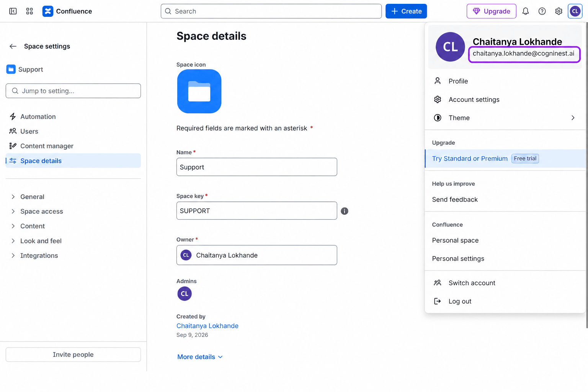
Task: Select Try Standard or Premium
Action: pyautogui.click(x=505, y=158)
